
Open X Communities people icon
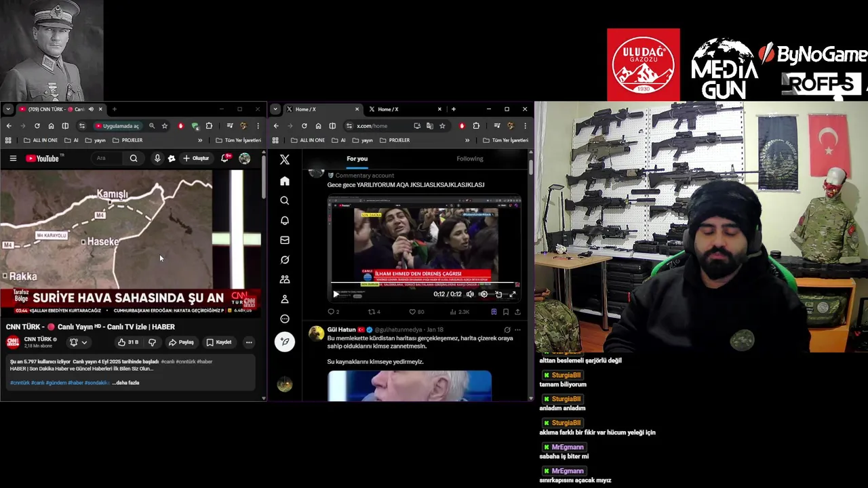(285, 279)
